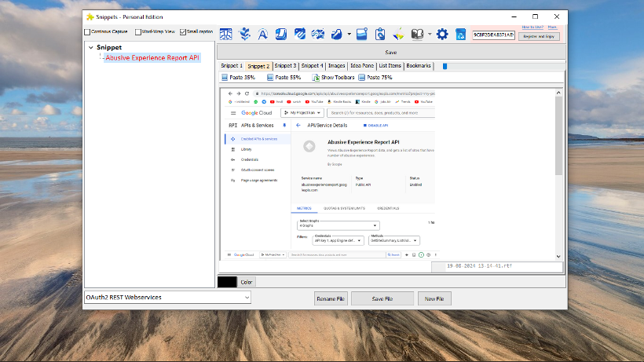644x362 pixels.
Task: Toggle the Word-Wrap View checkbox
Action: pyautogui.click(x=138, y=31)
